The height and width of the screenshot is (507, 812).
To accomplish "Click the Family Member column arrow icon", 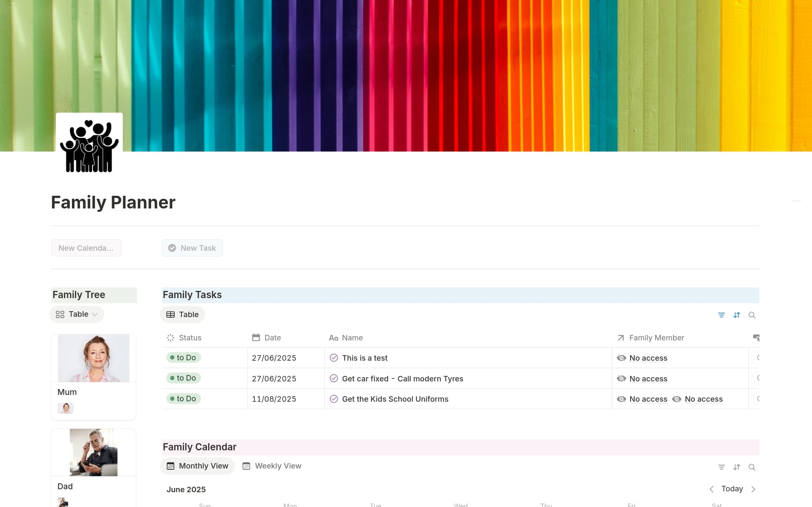I will (x=620, y=337).
